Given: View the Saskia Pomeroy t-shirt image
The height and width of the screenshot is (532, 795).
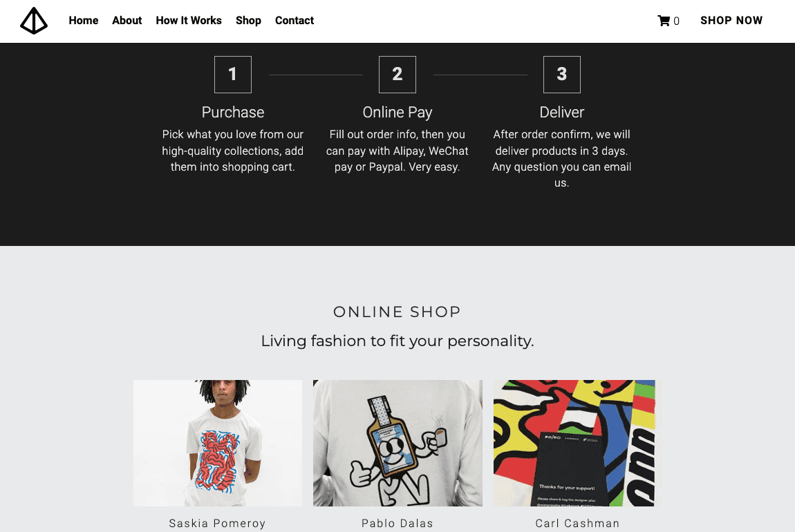Looking at the screenshot, I should [218, 443].
